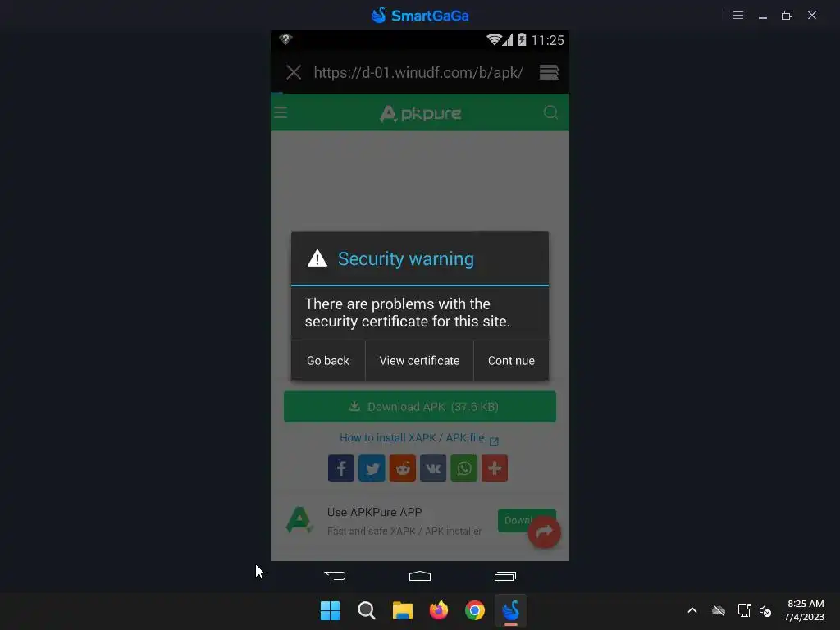Viewport: 840px width, 630px height.
Task: Open more share options plus icon
Action: pos(495,468)
